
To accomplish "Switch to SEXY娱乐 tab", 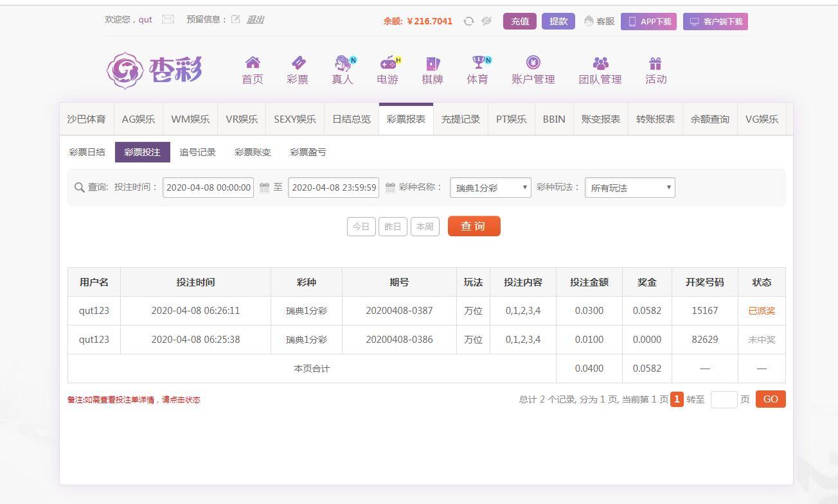I will pyautogui.click(x=295, y=119).
